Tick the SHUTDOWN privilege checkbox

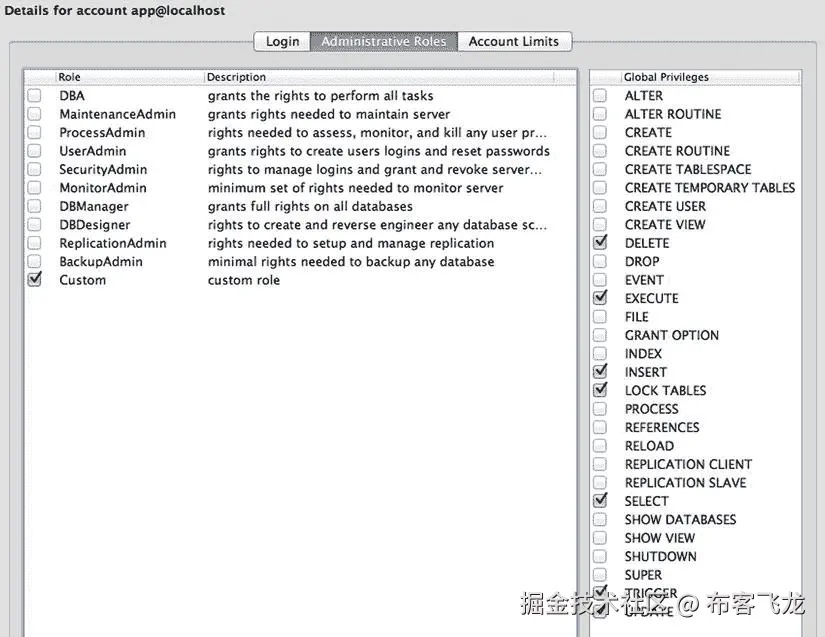pyautogui.click(x=600, y=557)
